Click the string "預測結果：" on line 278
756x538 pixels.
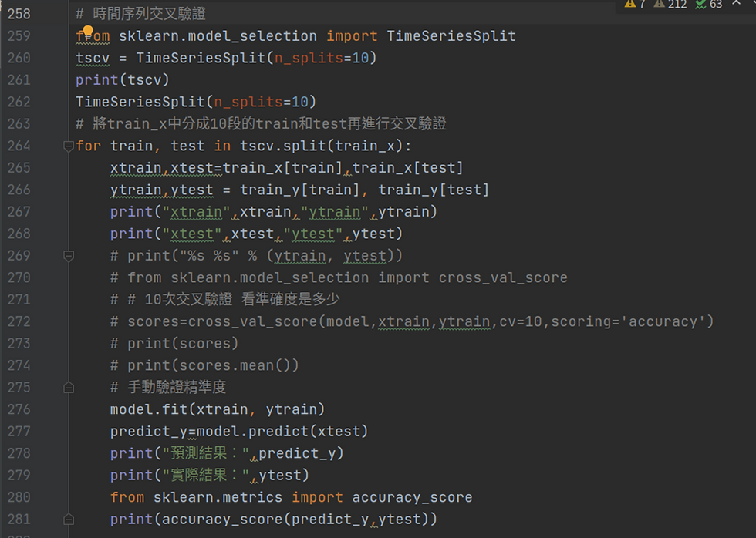206,453
